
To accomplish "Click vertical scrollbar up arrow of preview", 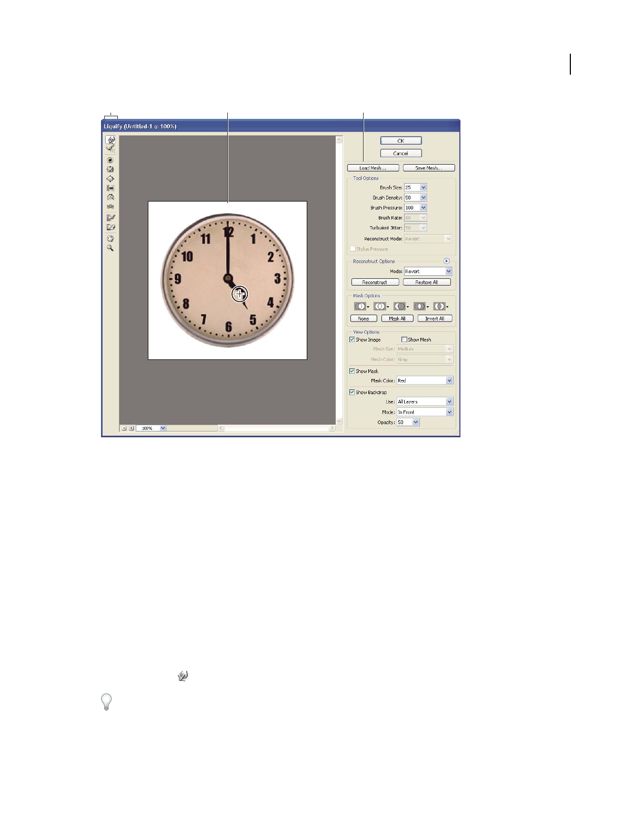I will coord(339,139).
